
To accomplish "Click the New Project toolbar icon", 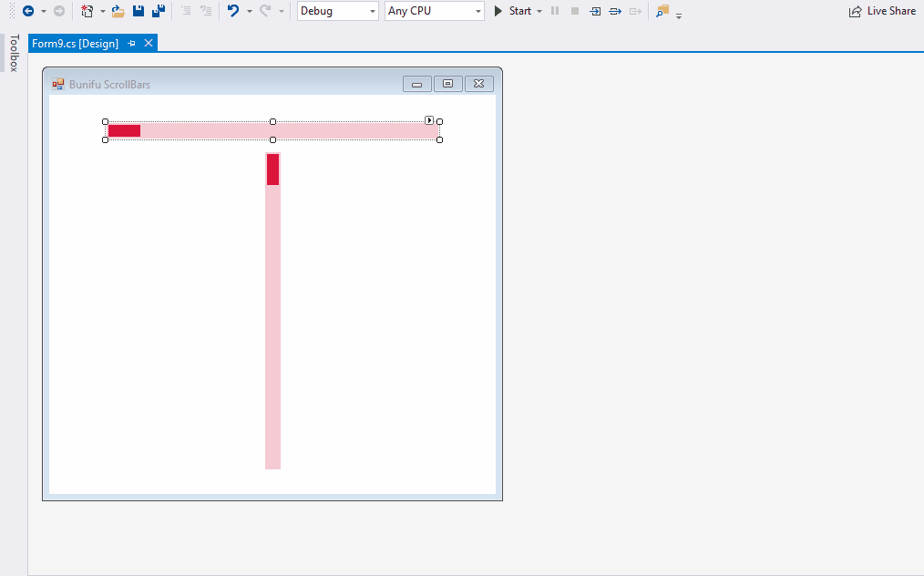I will (x=87, y=11).
